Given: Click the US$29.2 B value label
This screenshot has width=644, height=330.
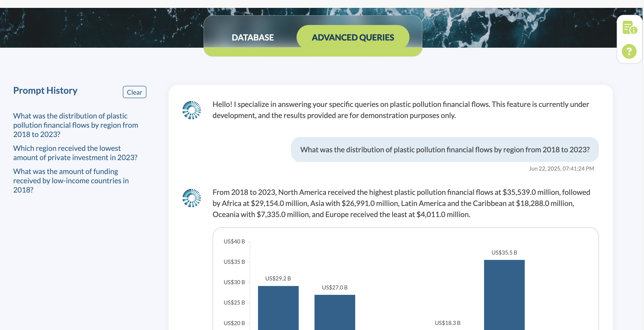Looking at the screenshot, I should [278, 278].
